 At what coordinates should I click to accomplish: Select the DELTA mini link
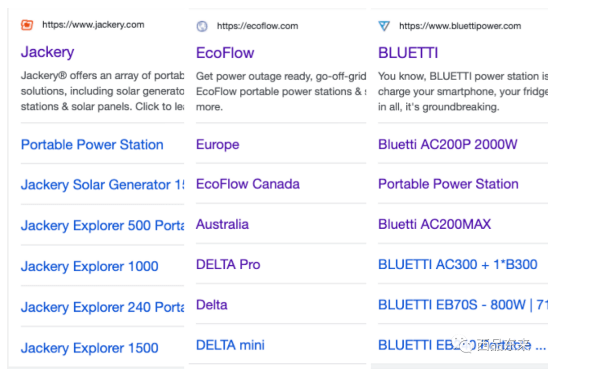pyautogui.click(x=230, y=345)
